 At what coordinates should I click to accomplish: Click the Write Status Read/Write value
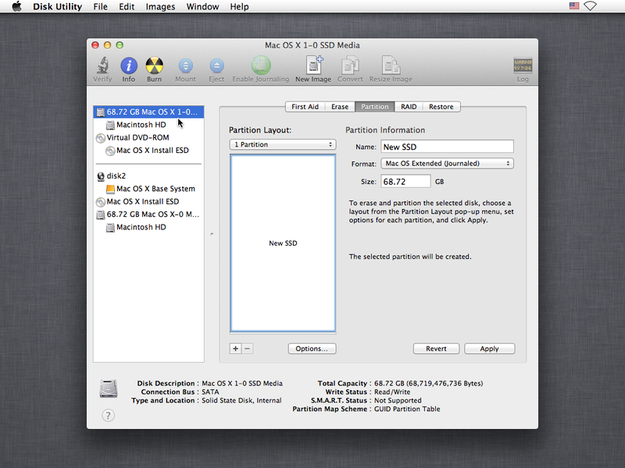392,392
